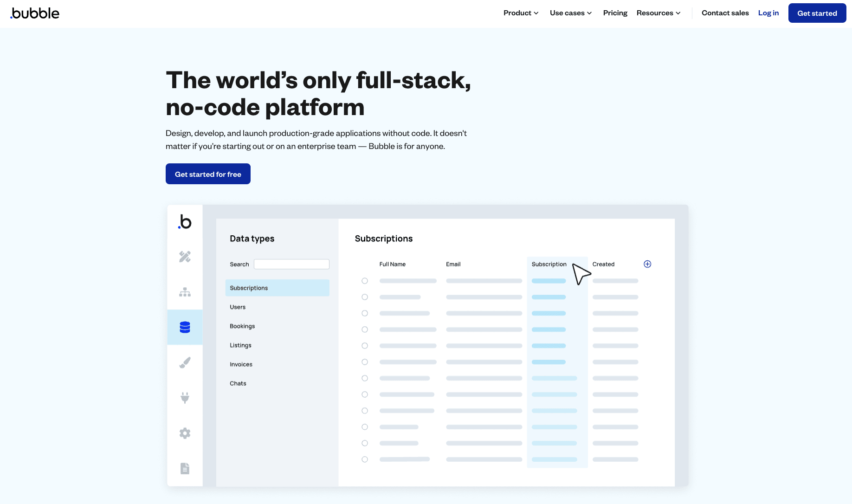
Task: Select Subscriptions data type
Action: point(277,288)
